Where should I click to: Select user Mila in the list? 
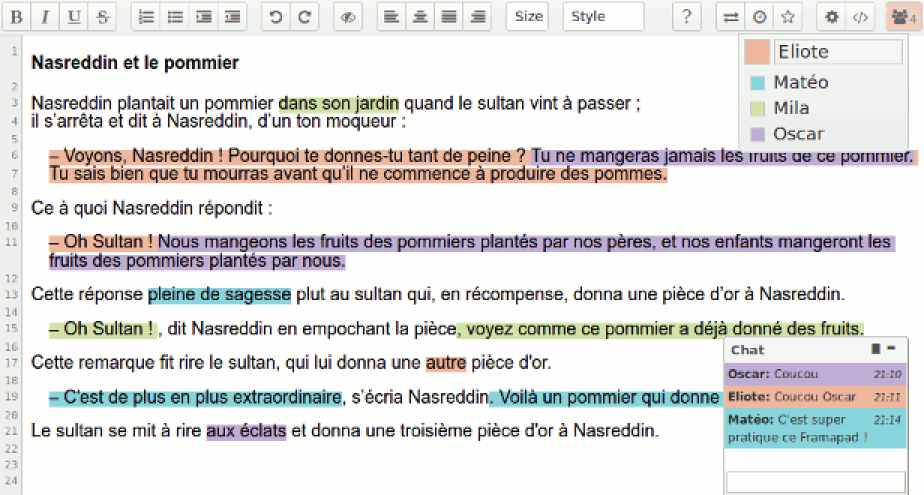click(x=791, y=108)
